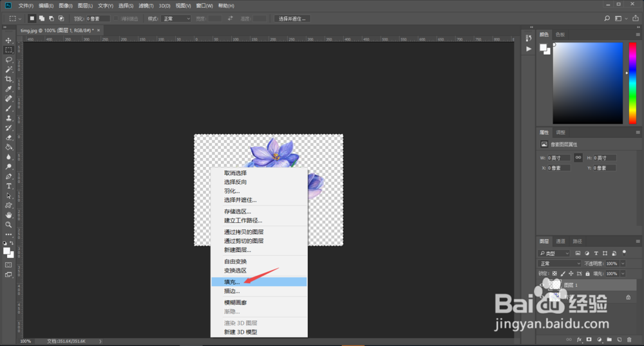Select the Magic Wand tool

[x=8, y=70]
